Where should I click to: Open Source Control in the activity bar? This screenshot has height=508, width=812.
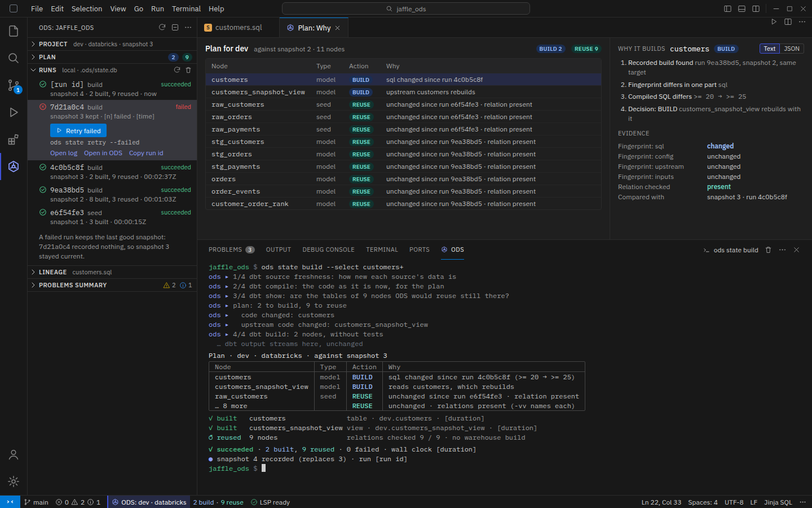[x=14, y=85]
